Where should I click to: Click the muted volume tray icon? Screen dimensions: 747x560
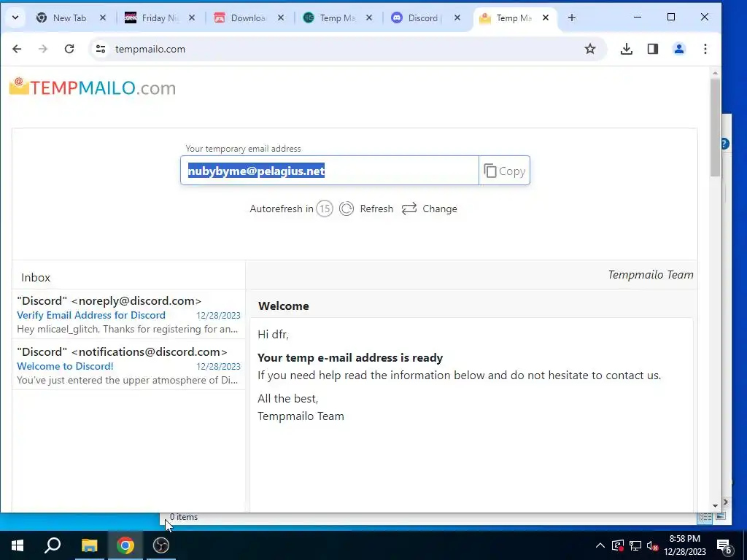pyautogui.click(x=653, y=545)
